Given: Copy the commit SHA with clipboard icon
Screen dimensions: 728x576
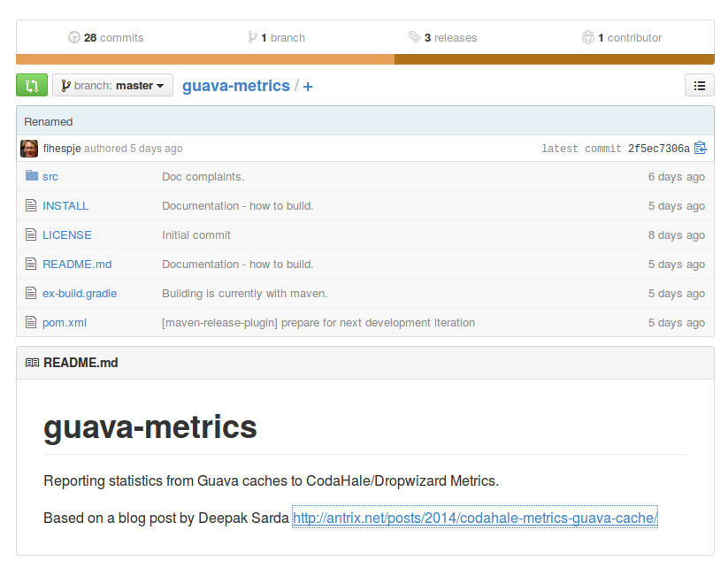Looking at the screenshot, I should 701,148.
